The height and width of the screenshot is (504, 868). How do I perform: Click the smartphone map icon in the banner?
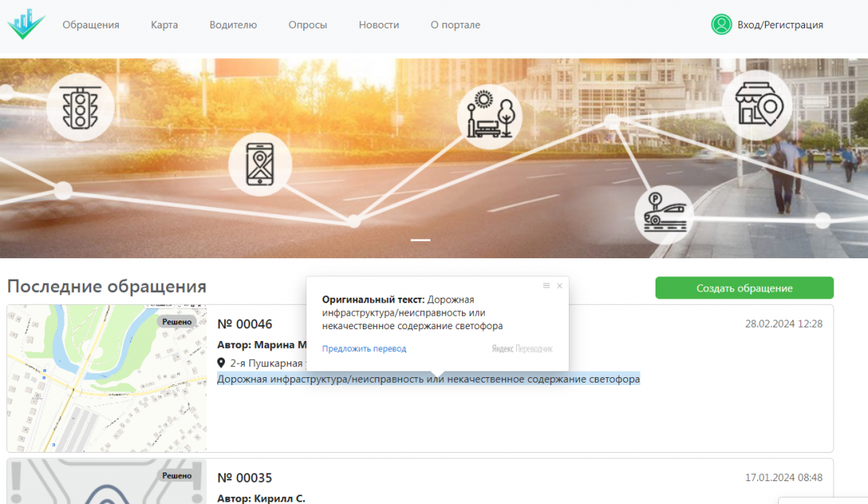point(260,165)
